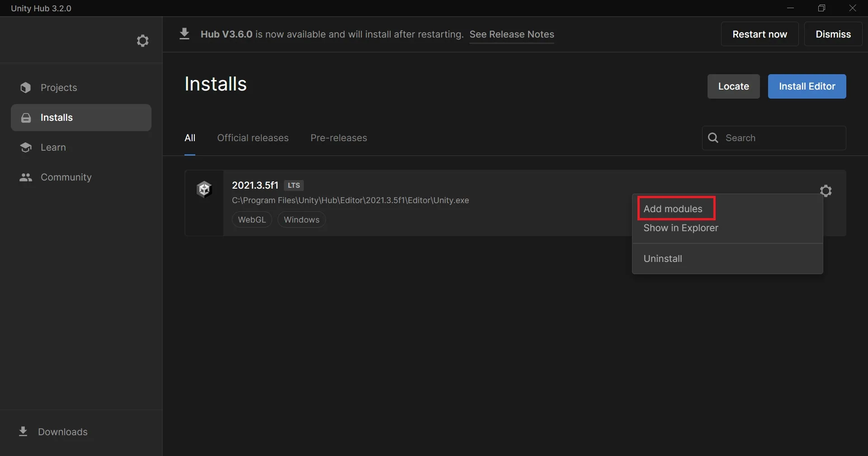The image size is (868, 456).
Task: Go to the Projects section
Action: point(81,88)
